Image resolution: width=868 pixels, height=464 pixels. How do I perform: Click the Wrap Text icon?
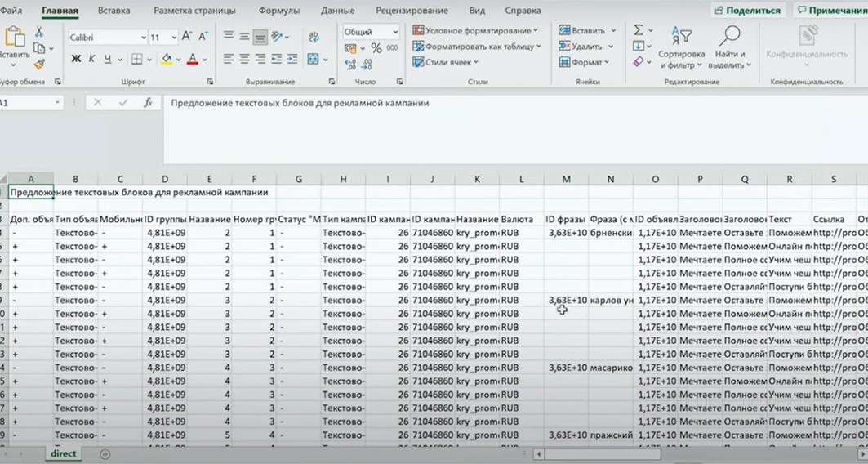314,38
